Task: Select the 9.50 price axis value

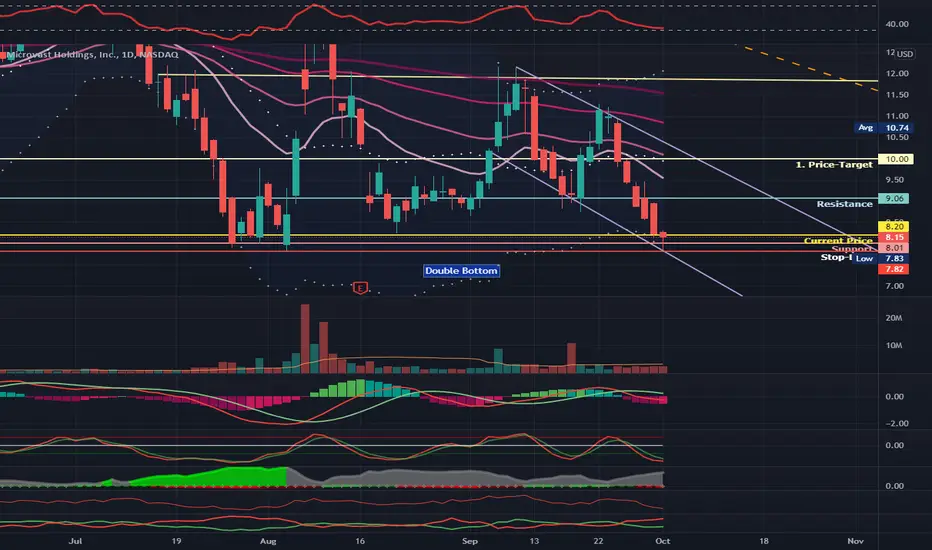Action: (895, 180)
